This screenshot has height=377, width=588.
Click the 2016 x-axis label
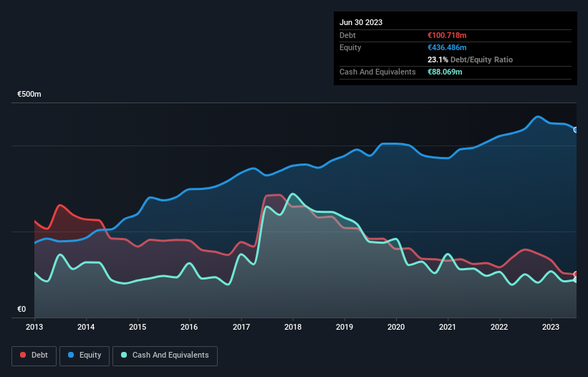pos(189,327)
